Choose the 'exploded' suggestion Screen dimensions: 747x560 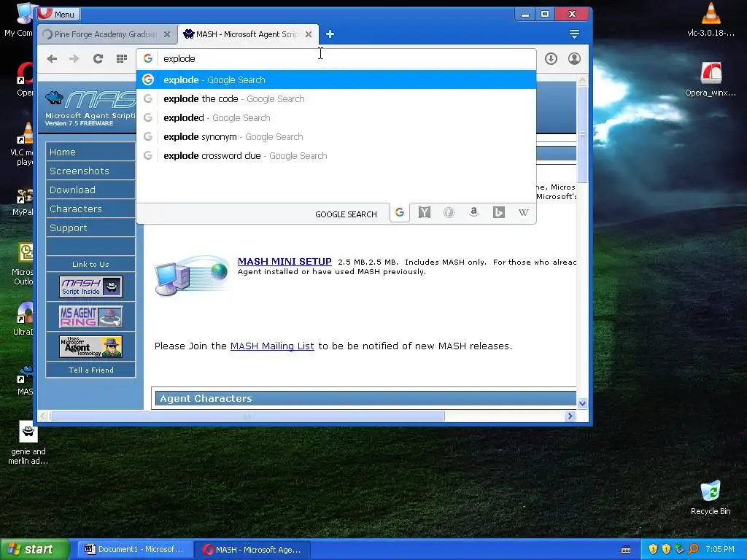click(336, 117)
